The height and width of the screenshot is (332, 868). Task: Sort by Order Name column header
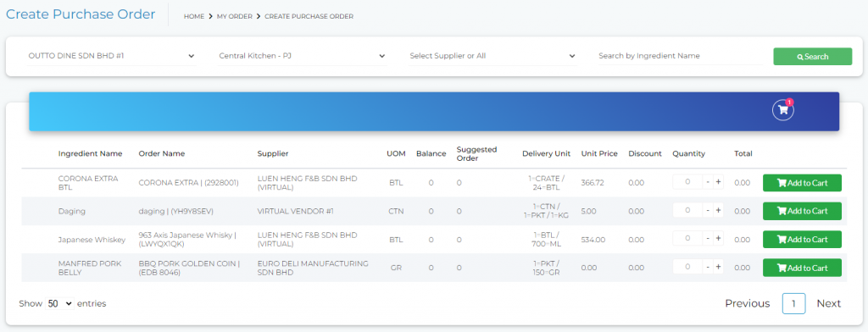[162, 154]
